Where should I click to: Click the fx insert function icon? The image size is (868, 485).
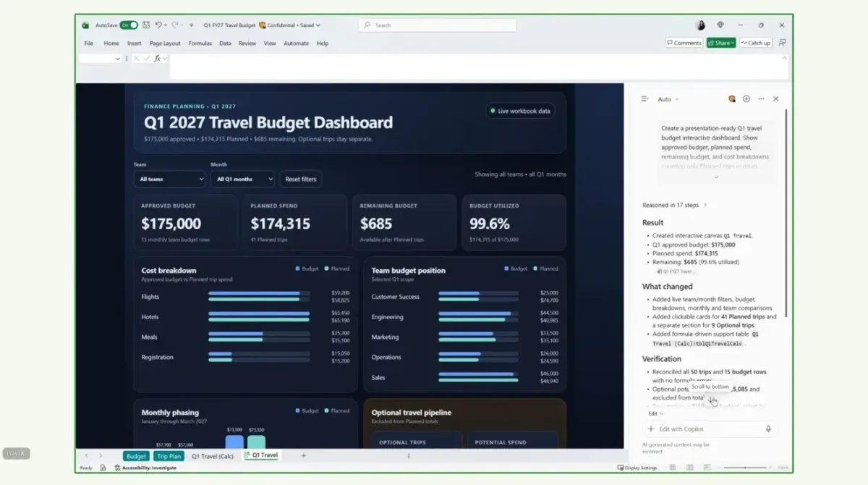click(x=157, y=59)
